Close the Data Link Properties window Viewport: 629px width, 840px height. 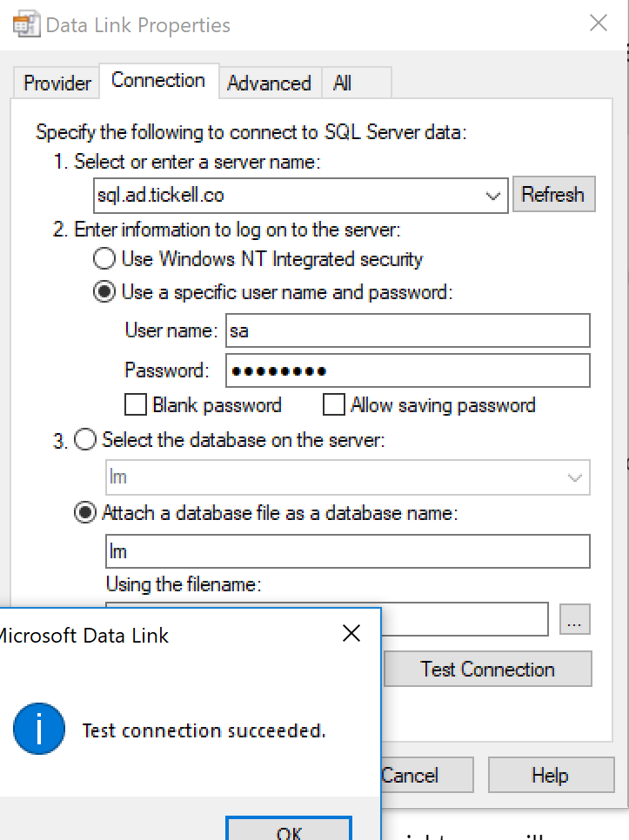(599, 23)
